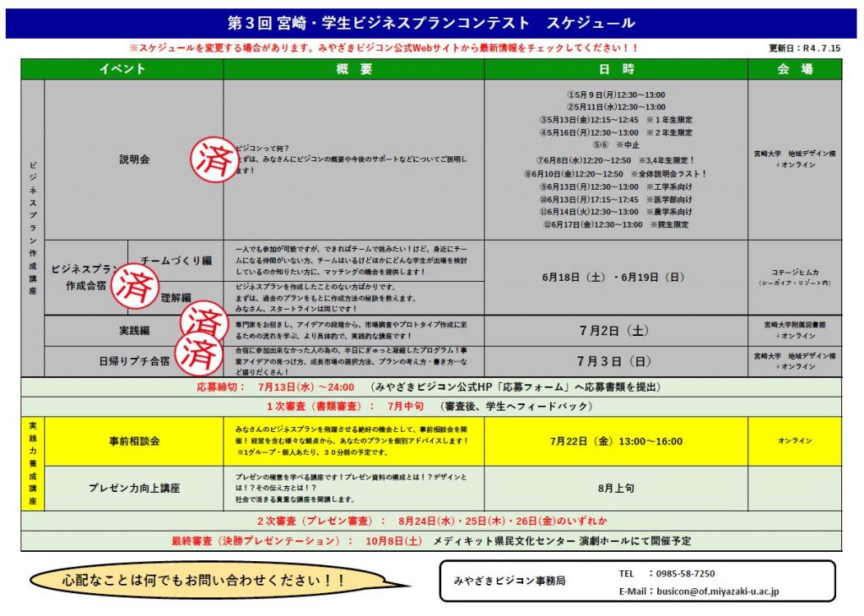Viewport: 864px width, 616px height.
Task: Click the 説明会 venue '宮崎大学 地域デザイン棟+オンライン'
Action: (x=795, y=159)
